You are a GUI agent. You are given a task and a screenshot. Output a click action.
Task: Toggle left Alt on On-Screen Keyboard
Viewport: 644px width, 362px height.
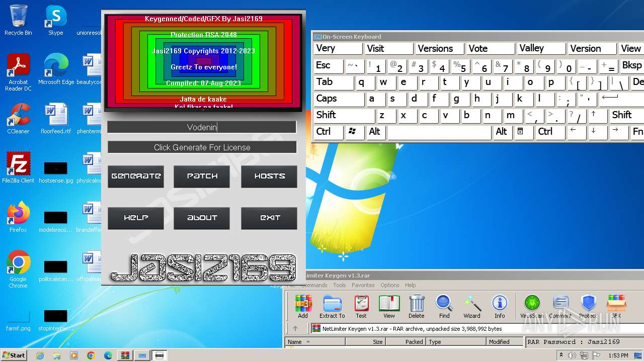point(376,132)
